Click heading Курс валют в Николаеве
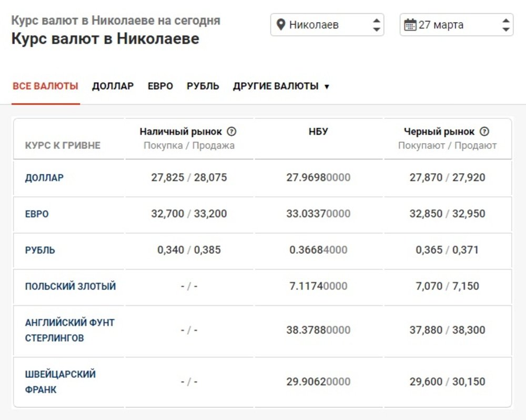The width and height of the screenshot is (526, 420). pos(105,39)
